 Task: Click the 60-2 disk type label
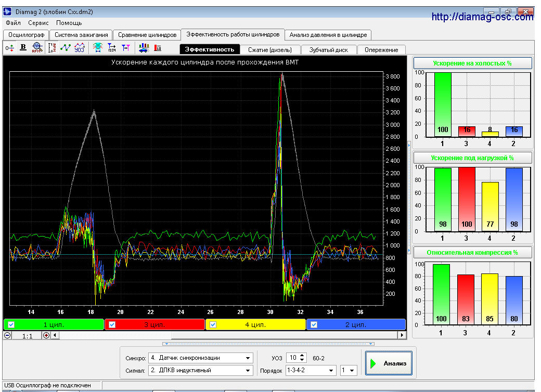point(318,358)
